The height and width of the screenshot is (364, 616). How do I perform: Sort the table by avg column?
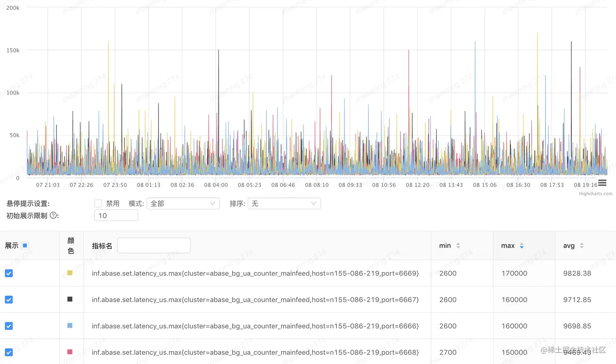(x=582, y=246)
